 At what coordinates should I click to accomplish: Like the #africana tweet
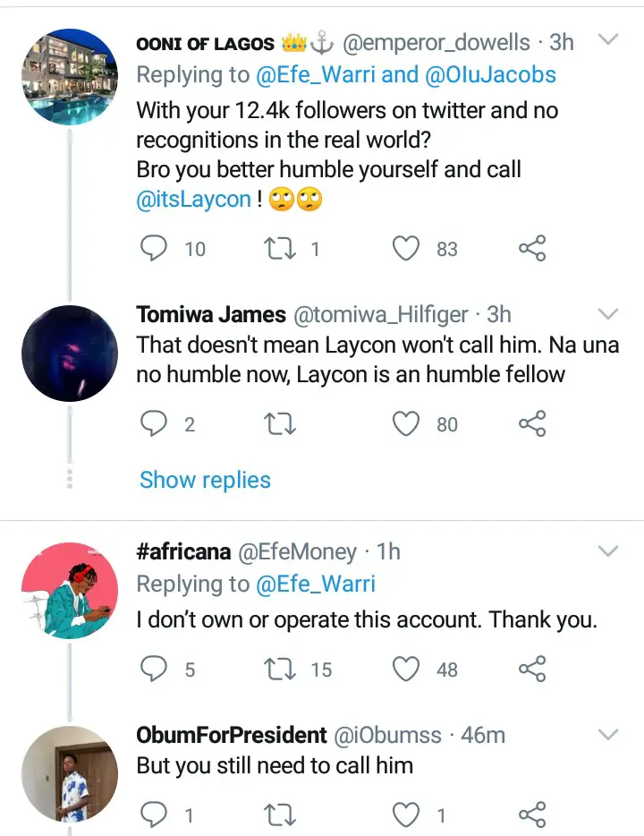point(407,668)
